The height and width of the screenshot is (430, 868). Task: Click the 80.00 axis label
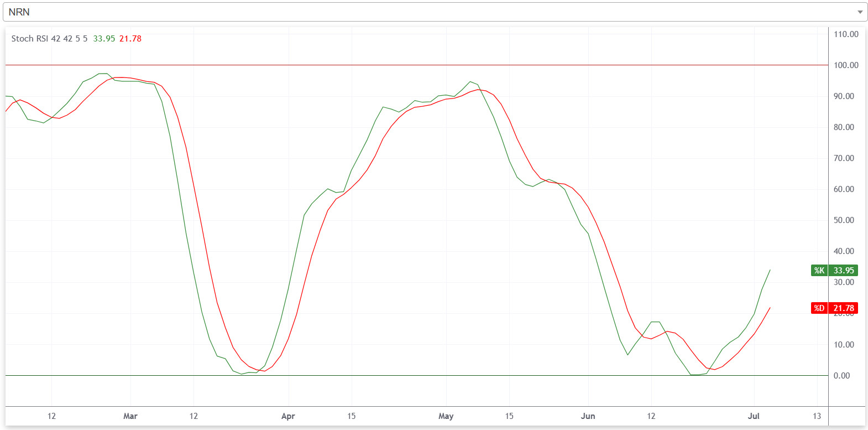(x=844, y=127)
